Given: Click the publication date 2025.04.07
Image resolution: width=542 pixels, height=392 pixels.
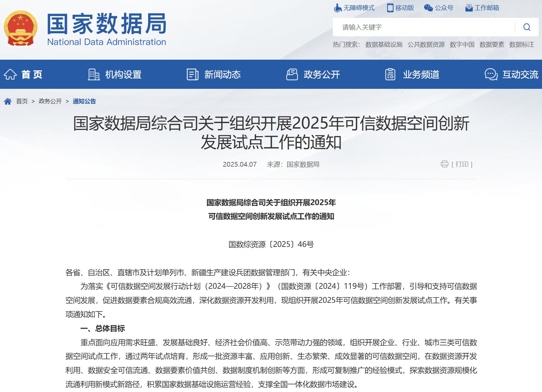Looking at the screenshot, I should click(x=240, y=164).
